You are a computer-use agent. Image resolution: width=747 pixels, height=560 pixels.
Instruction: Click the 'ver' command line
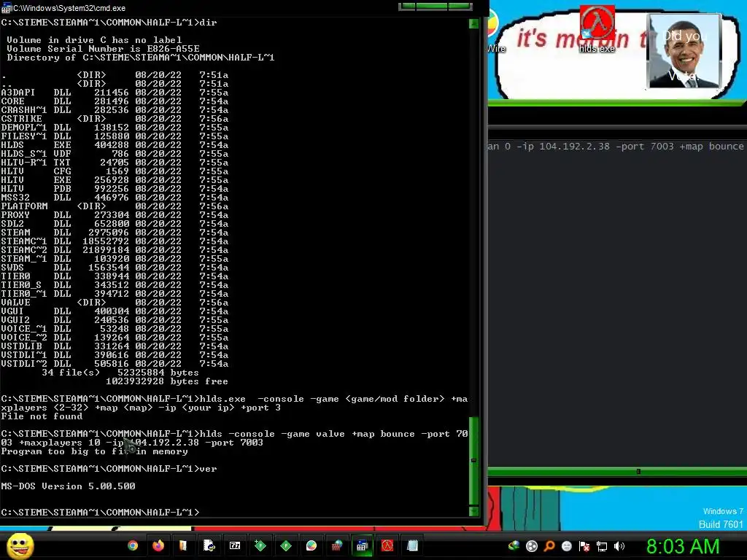(x=109, y=469)
